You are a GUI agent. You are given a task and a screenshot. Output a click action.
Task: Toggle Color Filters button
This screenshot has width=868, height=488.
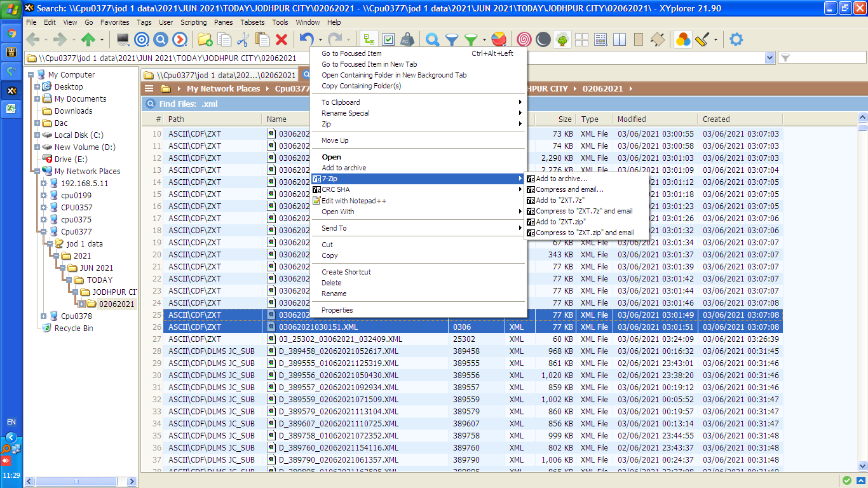tap(683, 40)
